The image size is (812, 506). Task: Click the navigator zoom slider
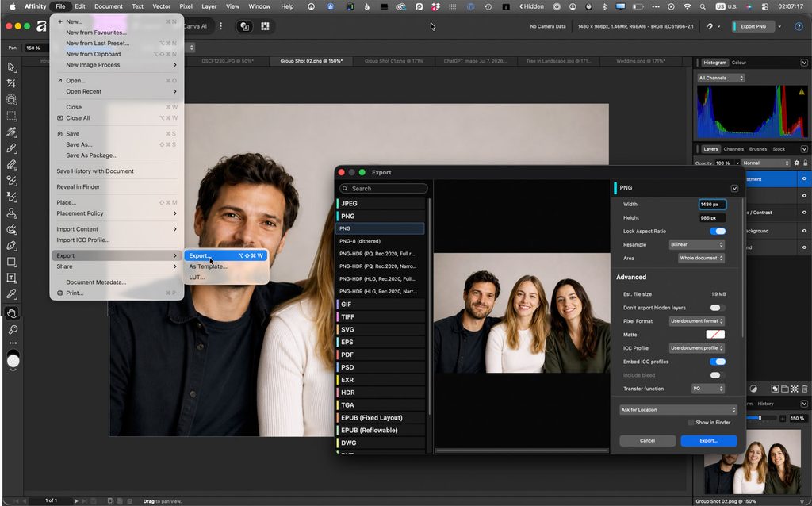pyautogui.click(x=760, y=418)
